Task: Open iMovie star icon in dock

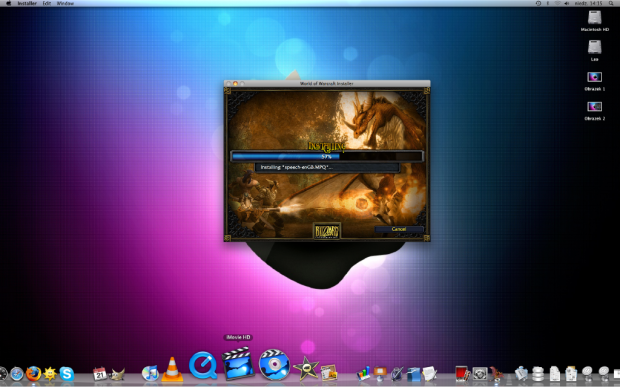Action: coord(306,368)
